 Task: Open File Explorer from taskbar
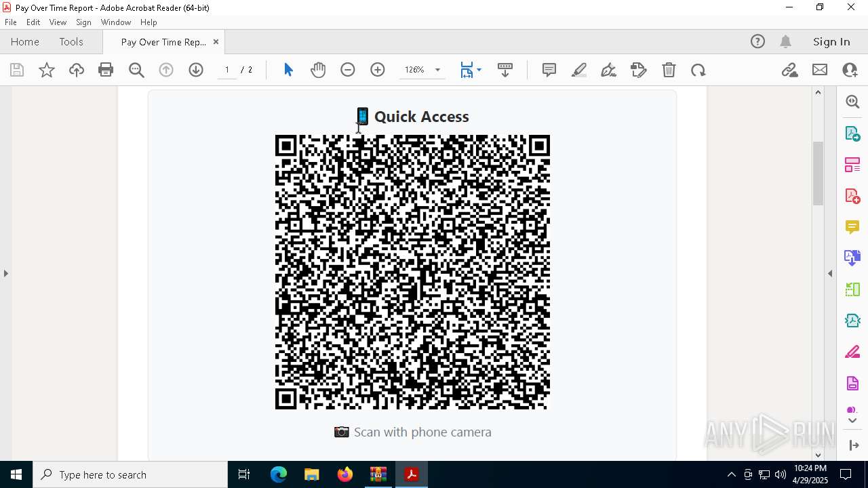click(311, 474)
